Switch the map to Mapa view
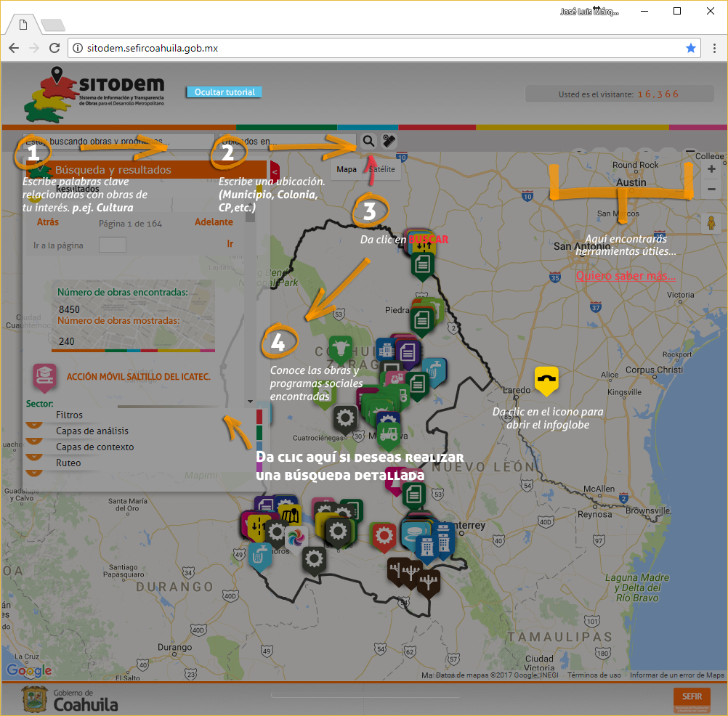The width and height of the screenshot is (728, 716). point(347,169)
